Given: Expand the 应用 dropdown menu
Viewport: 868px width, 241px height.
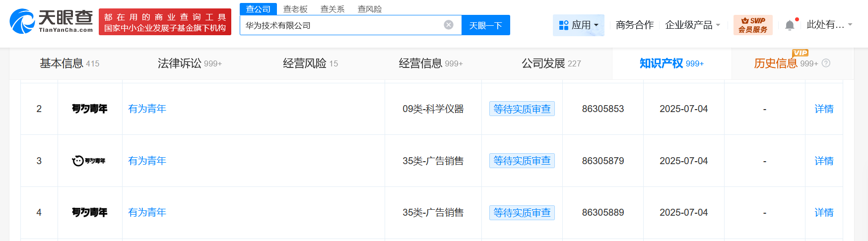Looking at the screenshot, I should tap(578, 25).
